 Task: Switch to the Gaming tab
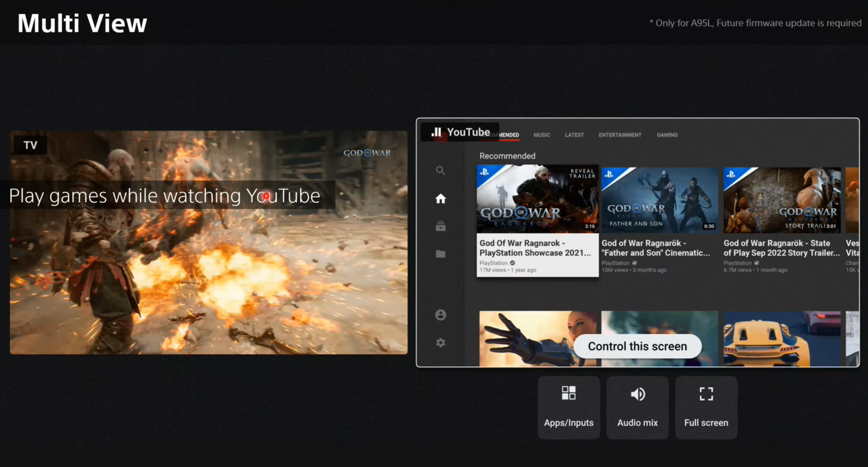click(x=667, y=135)
